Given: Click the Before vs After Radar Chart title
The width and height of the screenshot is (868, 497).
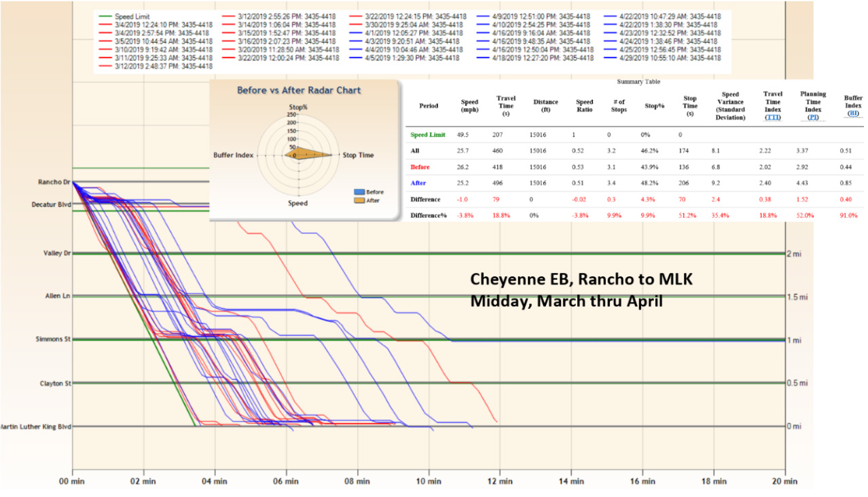Looking at the screenshot, I should point(299,90).
